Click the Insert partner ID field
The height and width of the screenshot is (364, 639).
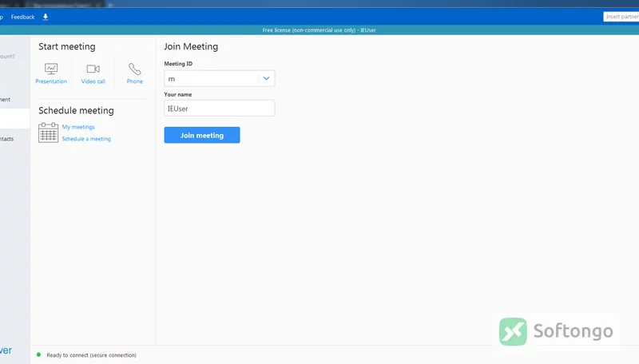pos(621,17)
